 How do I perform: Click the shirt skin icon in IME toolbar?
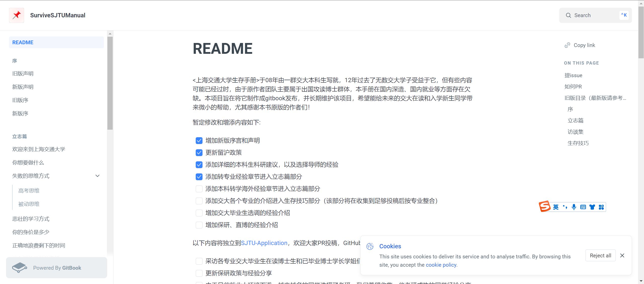tap(592, 207)
